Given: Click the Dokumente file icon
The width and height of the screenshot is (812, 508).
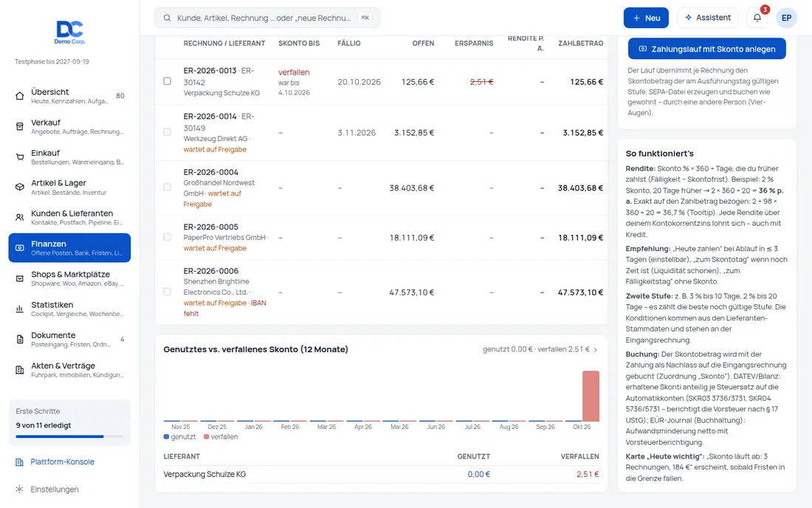Looking at the screenshot, I should tap(20, 339).
